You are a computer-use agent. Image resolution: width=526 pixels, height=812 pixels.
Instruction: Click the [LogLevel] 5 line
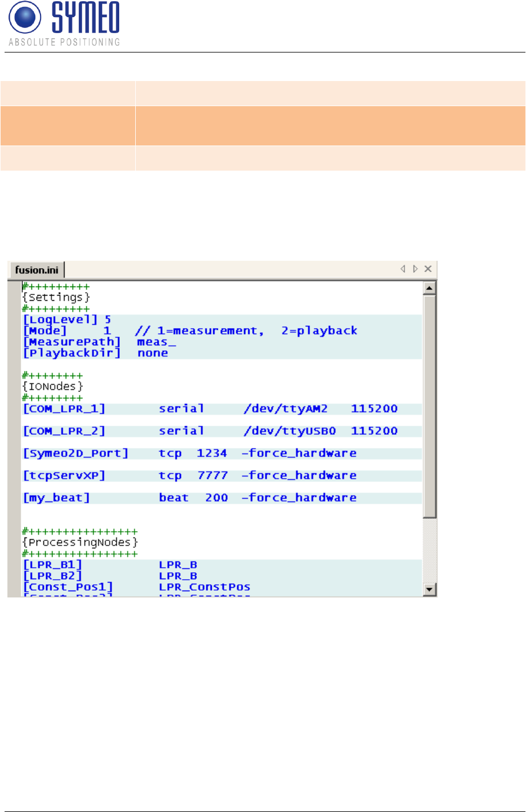point(66,320)
